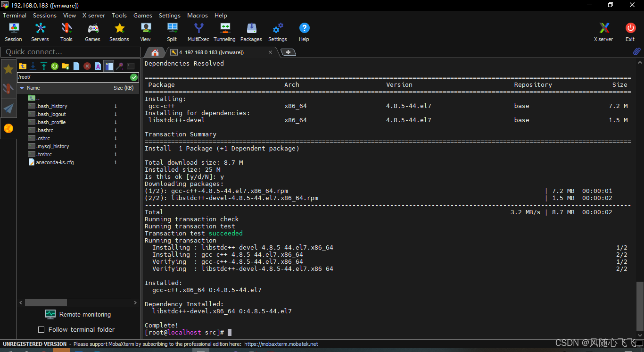Image resolution: width=644 pixels, height=352 pixels.
Task: Select the .bashrc file
Action: tap(45, 130)
